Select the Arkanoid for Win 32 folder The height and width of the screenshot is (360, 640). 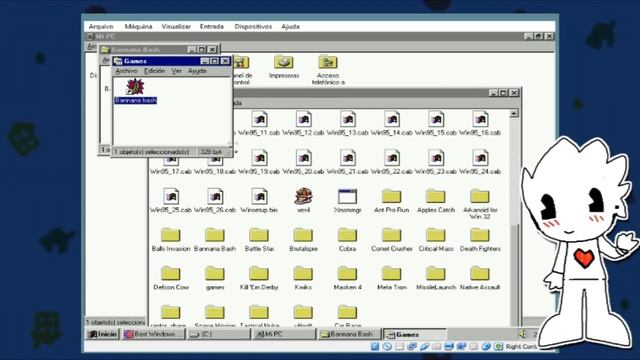(x=480, y=196)
